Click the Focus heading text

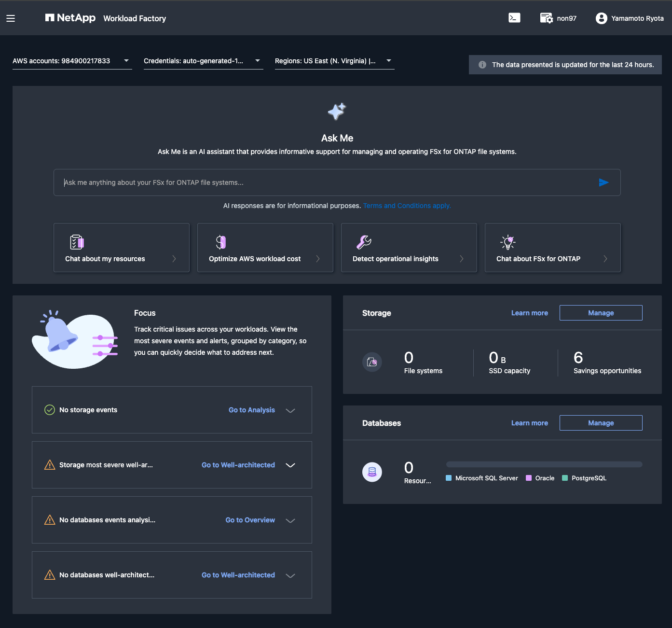pos(145,313)
